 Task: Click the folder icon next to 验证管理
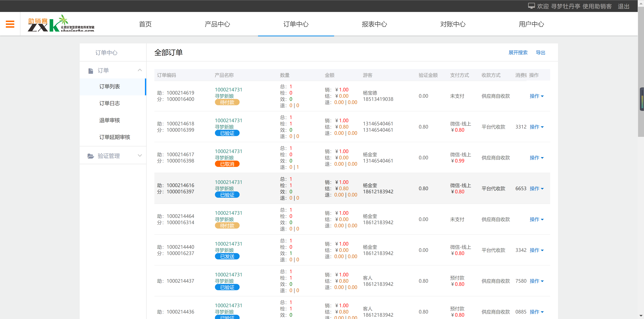point(91,156)
